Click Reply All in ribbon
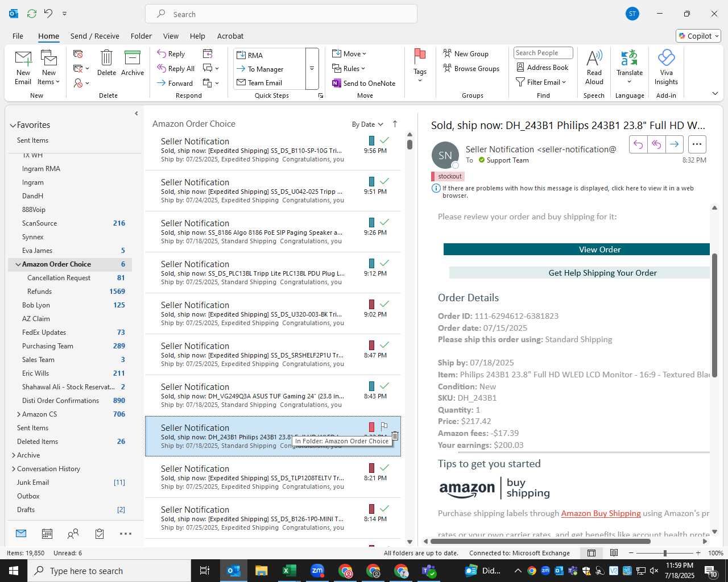728x582 pixels. [x=176, y=69]
